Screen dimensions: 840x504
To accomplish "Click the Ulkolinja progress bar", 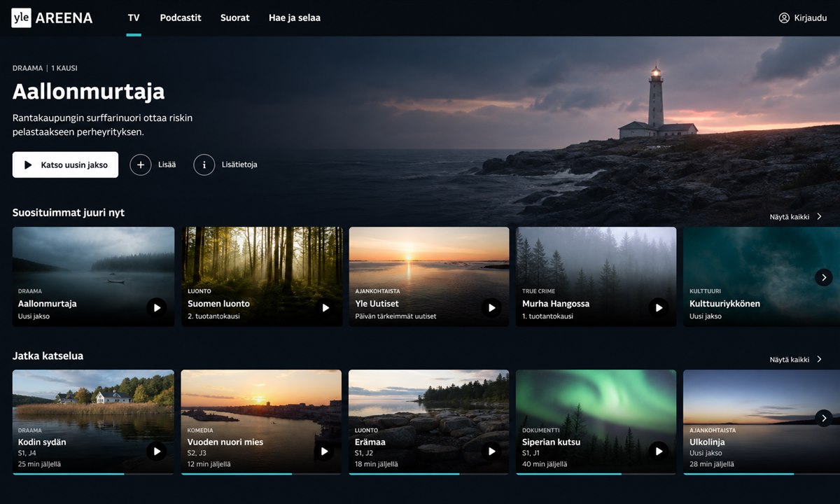I will pos(762,474).
